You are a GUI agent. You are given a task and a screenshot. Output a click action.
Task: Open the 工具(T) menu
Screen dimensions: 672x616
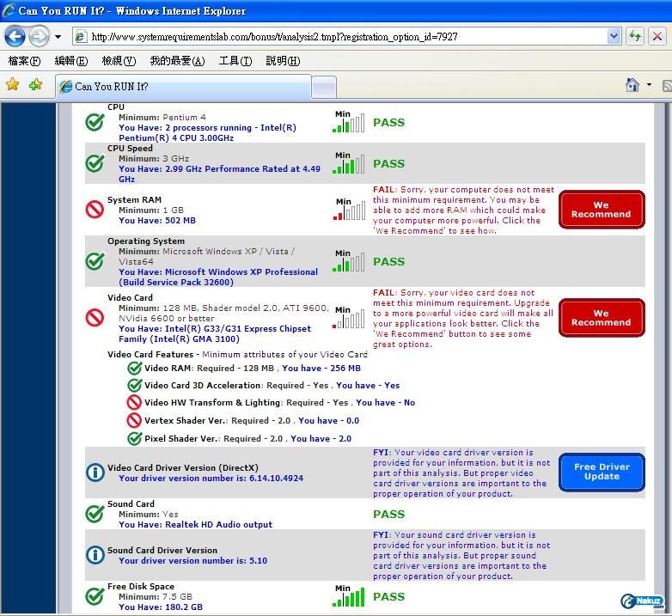(x=235, y=61)
